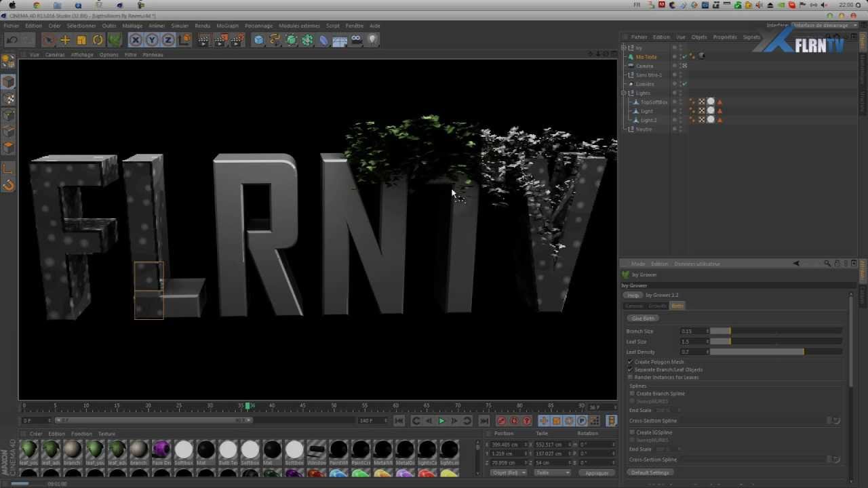Select the Rotate tool in the top toolbar
868x488 pixels.
tap(98, 40)
